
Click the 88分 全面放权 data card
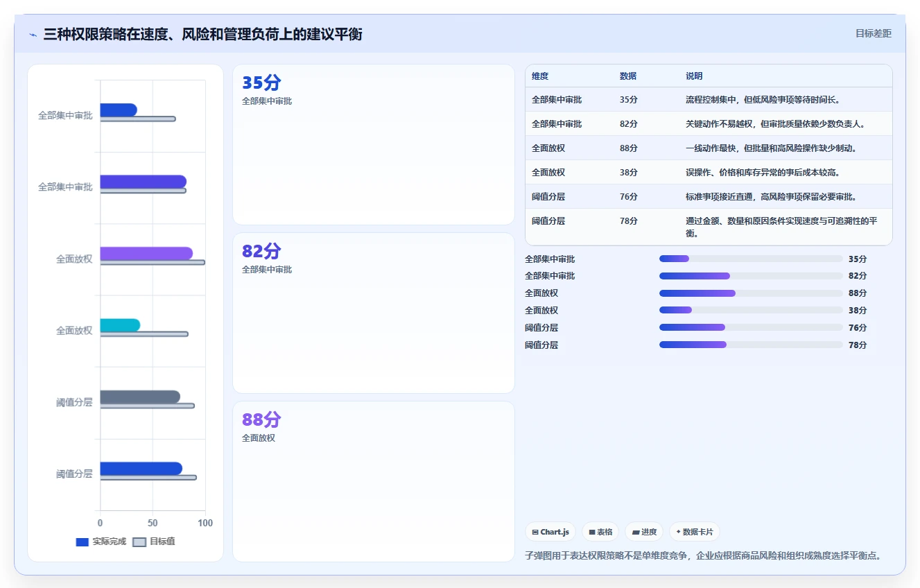[x=374, y=481]
